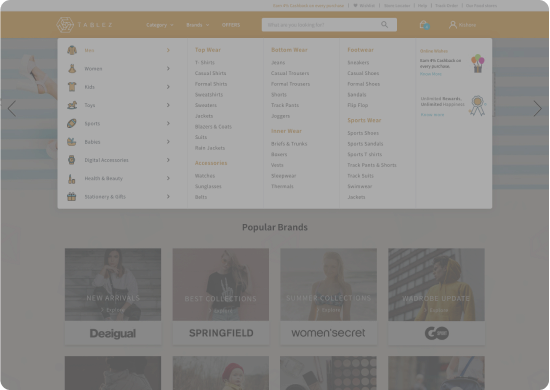Open Track Pants & Shorts link

(372, 165)
